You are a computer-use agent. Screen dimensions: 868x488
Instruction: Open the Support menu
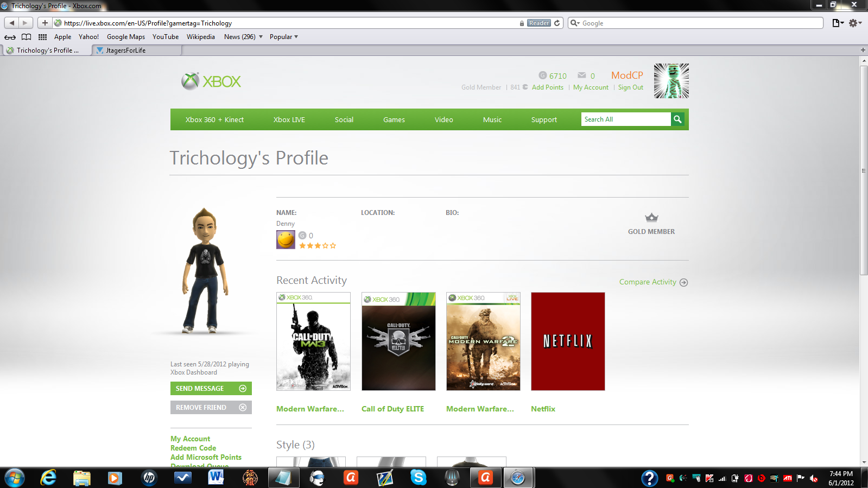coord(544,119)
